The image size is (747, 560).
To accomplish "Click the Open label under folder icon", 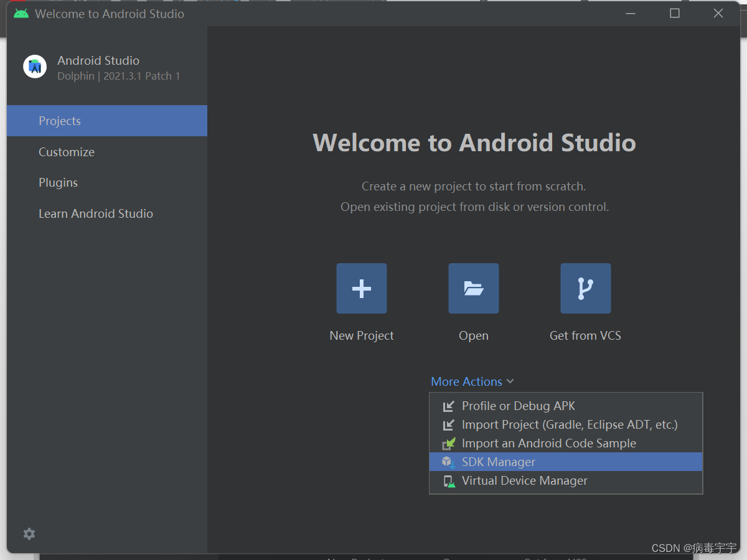I will 474,335.
